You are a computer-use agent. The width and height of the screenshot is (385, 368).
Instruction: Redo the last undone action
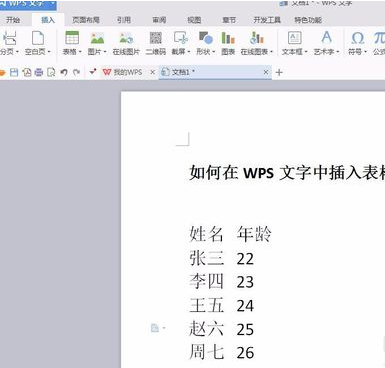click(76, 72)
